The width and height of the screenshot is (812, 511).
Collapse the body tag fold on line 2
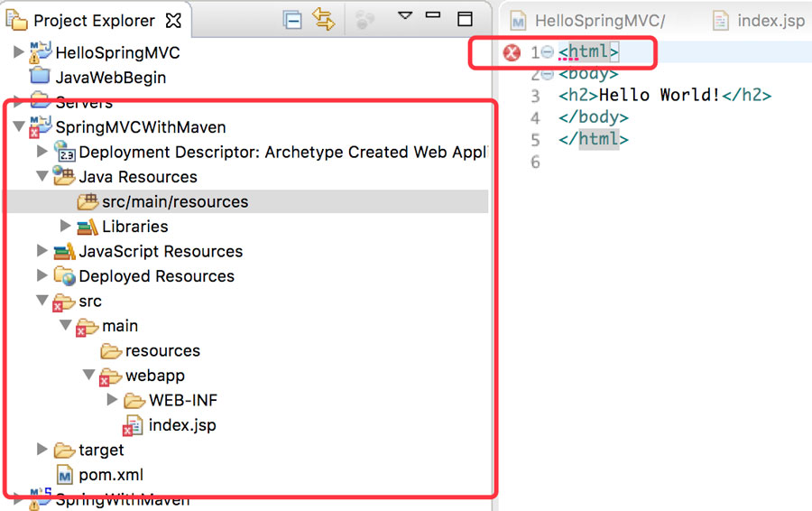547,74
